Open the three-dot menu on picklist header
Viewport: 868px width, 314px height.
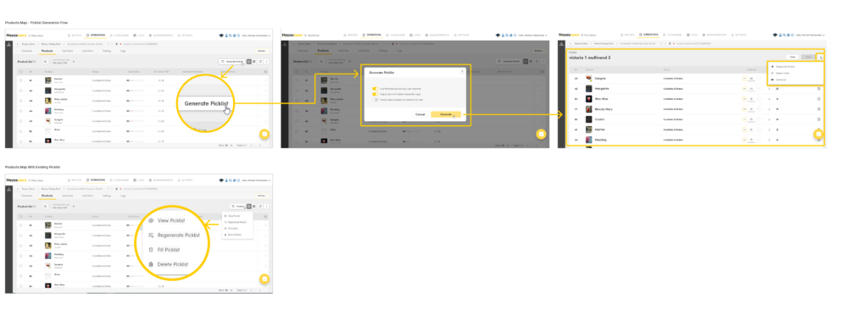[821, 57]
